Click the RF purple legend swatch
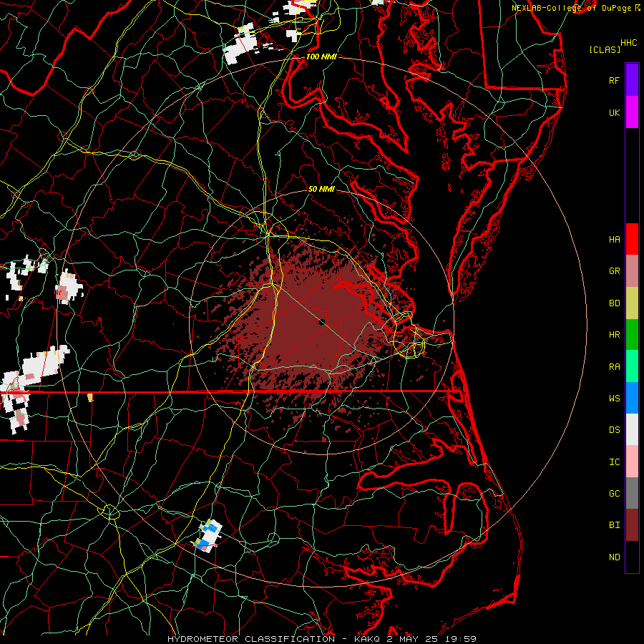 click(632, 80)
